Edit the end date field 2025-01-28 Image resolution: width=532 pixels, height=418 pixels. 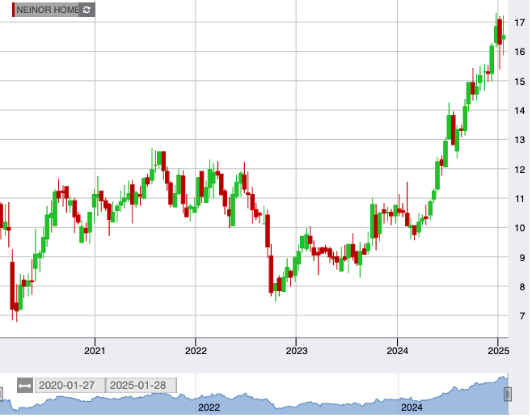[x=141, y=386]
